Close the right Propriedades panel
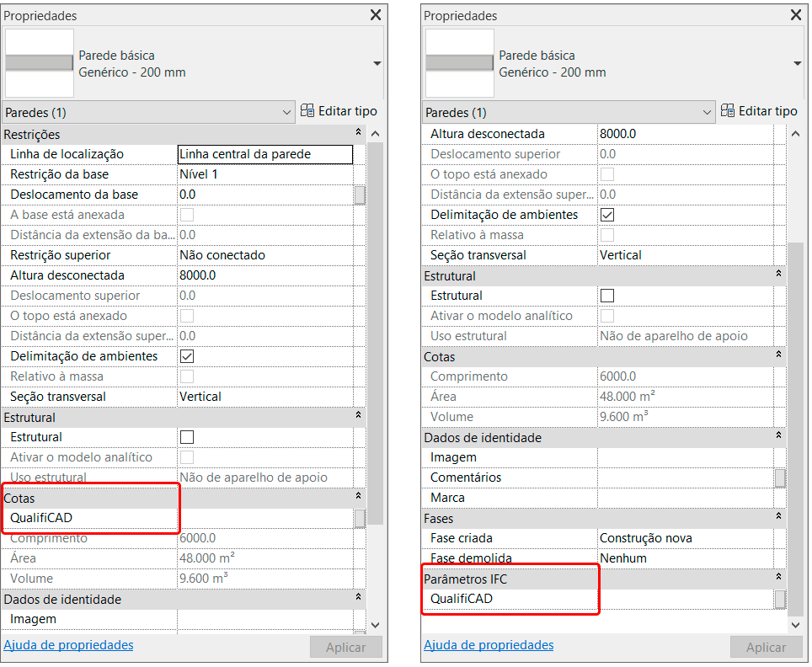The image size is (812, 667). [795, 15]
